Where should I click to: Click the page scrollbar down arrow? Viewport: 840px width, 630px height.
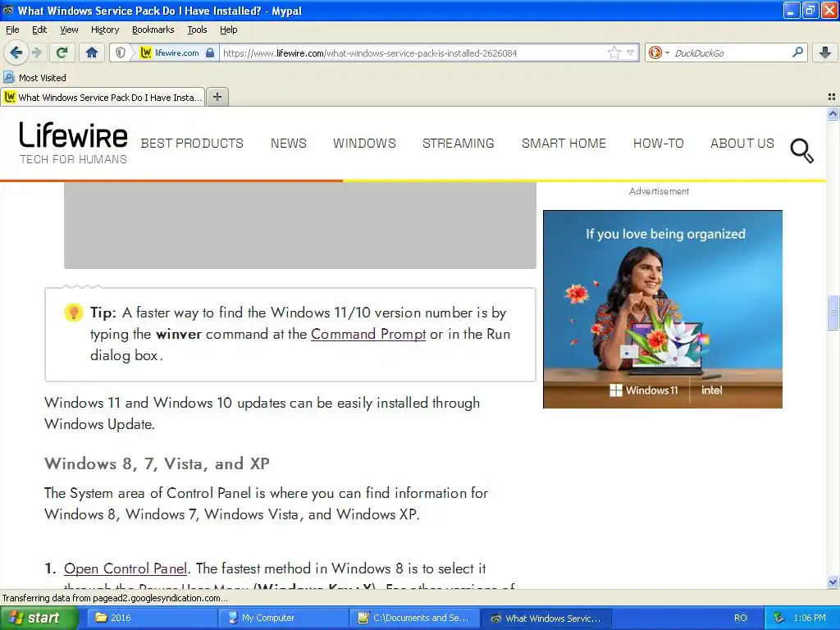click(x=833, y=582)
